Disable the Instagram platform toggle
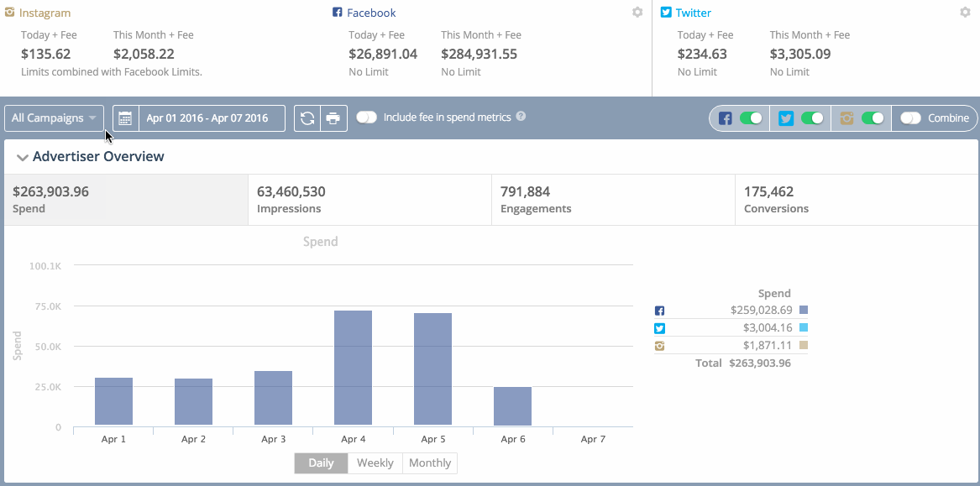 [x=873, y=118]
